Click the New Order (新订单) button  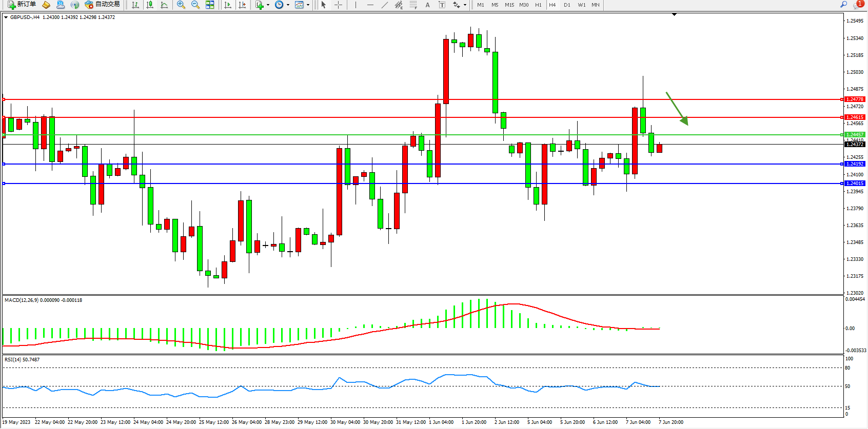(22, 5)
